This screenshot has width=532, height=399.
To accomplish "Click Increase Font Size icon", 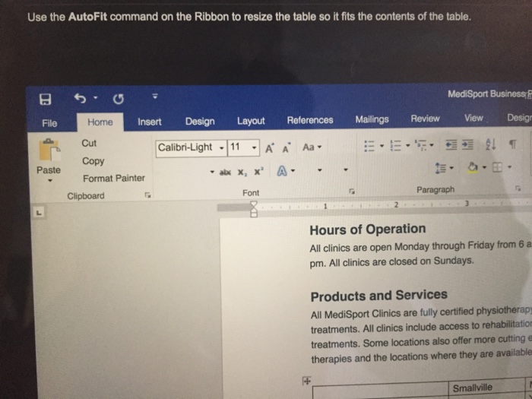I will pos(269,148).
